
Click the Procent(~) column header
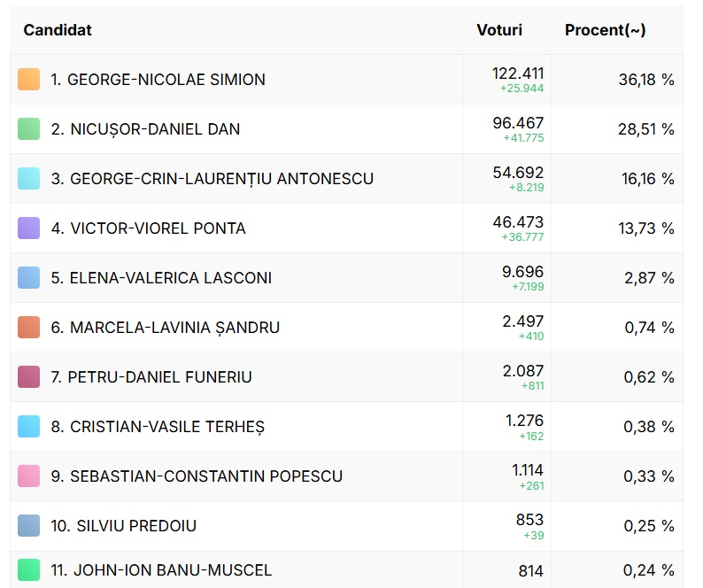click(605, 30)
